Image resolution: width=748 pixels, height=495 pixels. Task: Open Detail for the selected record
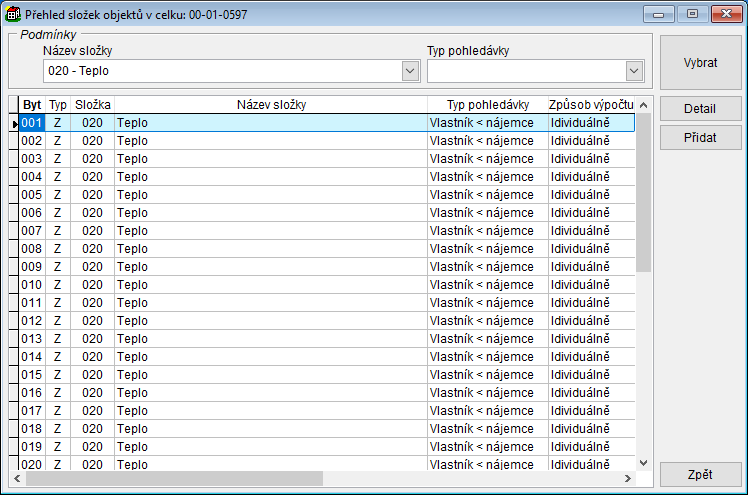tap(700, 109)
